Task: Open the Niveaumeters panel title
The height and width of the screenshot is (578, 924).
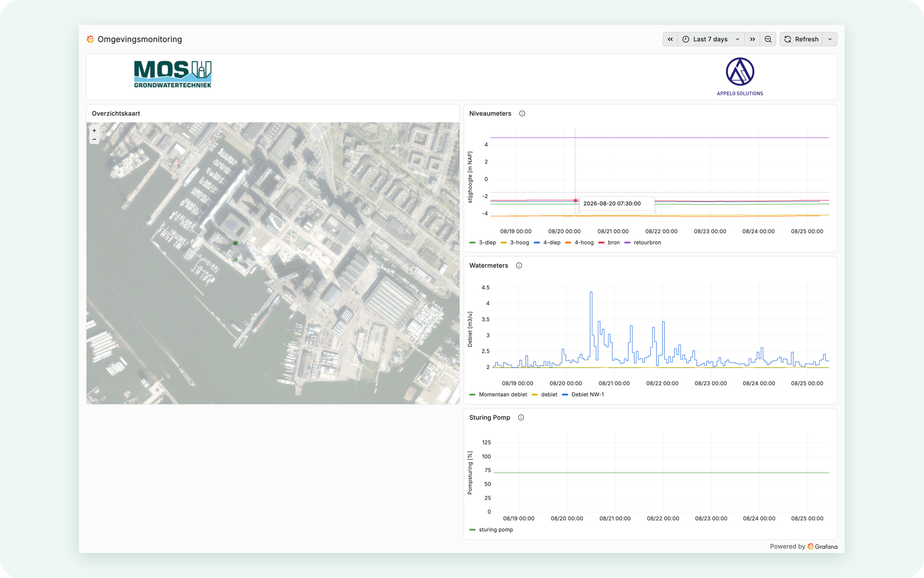Action: [490, 114]
